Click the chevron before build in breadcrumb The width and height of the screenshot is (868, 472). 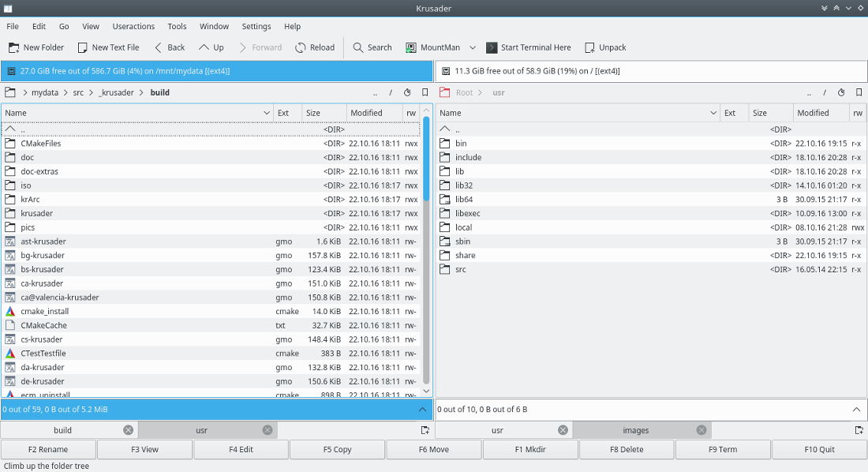point(142,92)
